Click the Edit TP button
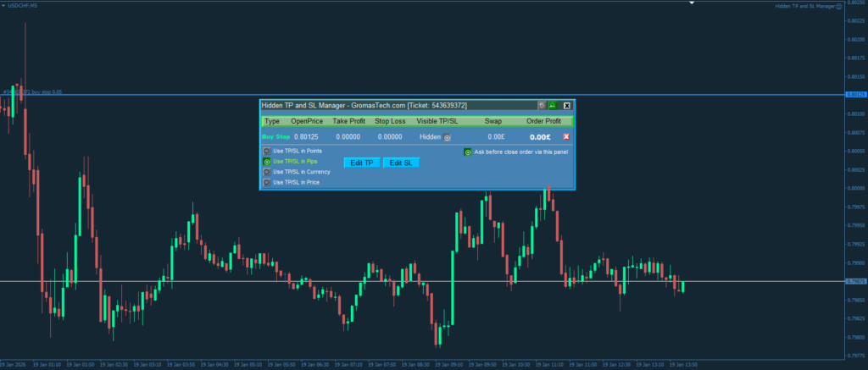The width and height of the screenshot is (868, 370). pos(362,163)
